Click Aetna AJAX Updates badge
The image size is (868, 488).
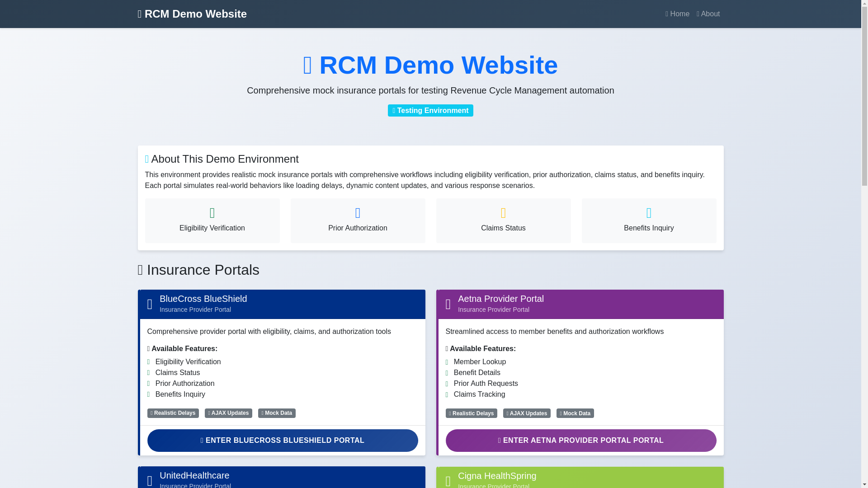(x=527, y=413)
